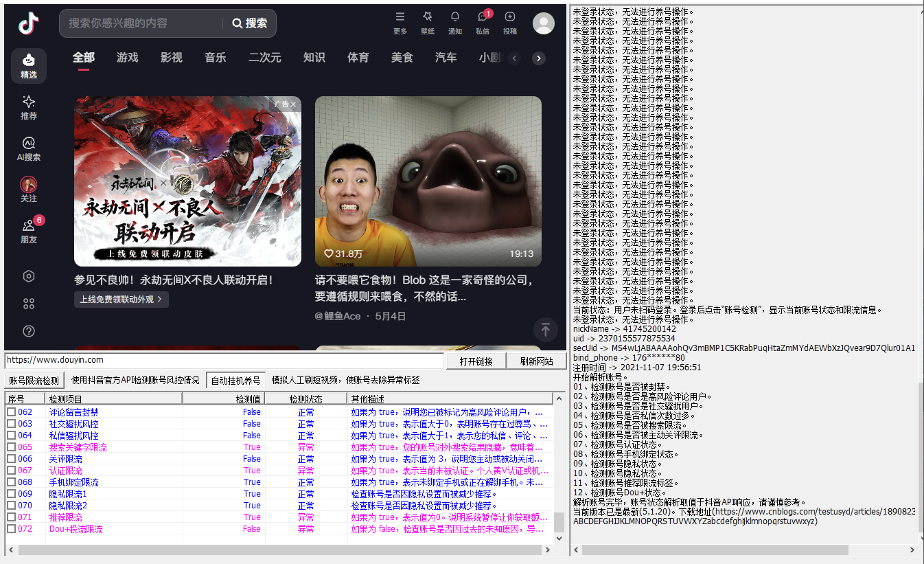Sort by the 检测项目 column header
The width and height of the screenshot is (924, 564).
[113, 398]
